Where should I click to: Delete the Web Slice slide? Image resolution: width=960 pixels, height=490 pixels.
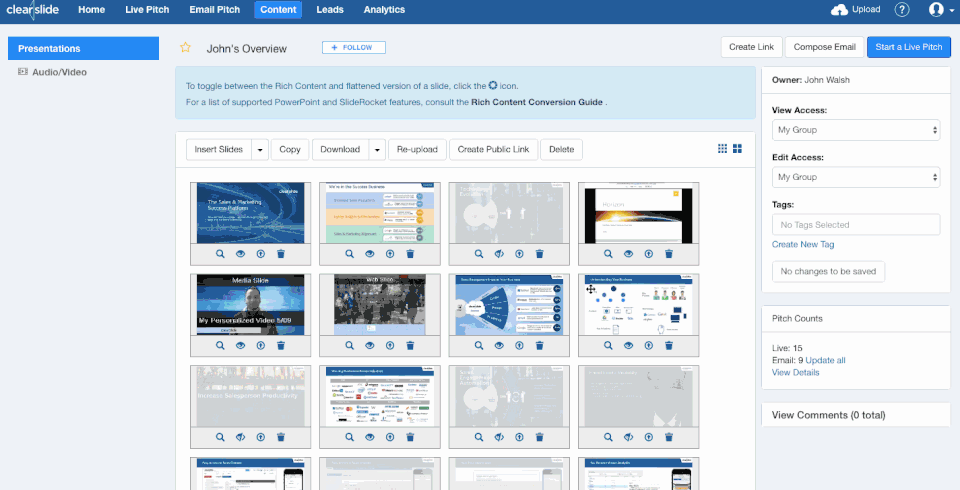tap(410, 345)
